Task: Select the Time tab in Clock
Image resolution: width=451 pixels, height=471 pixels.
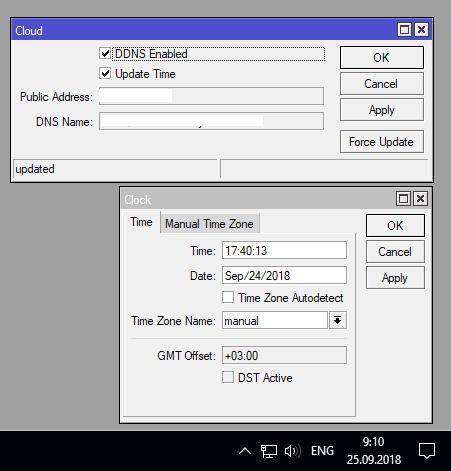Action: [141, 222]
